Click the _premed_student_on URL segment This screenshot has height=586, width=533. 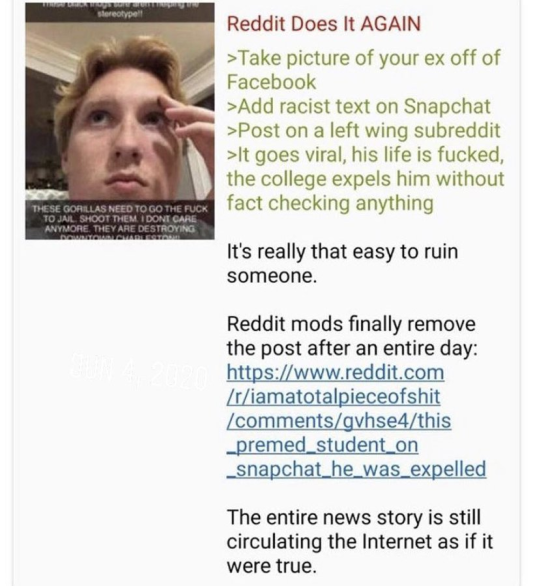(323, 445)
